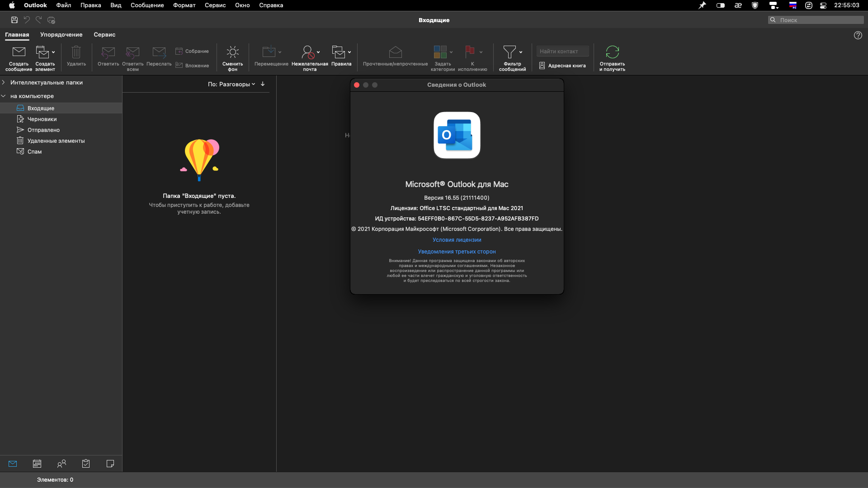
Task: Open the Справка menu in menu bar
Action: click(x=271, y=5)
